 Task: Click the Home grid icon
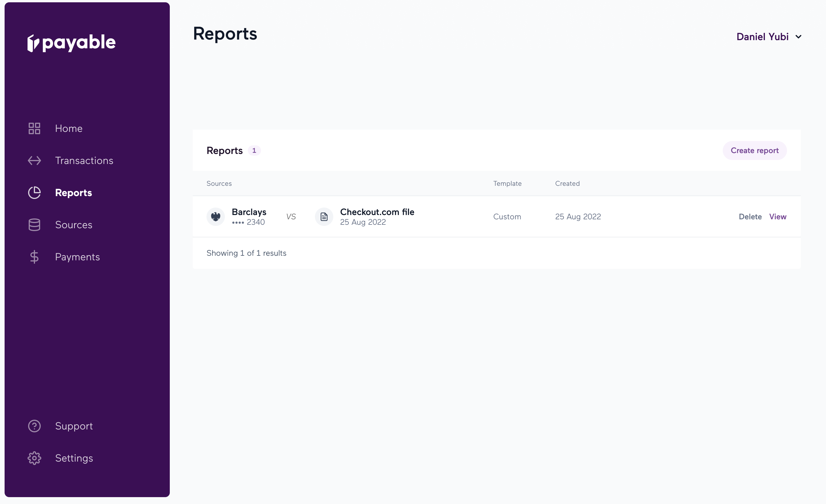pos(34,128)
